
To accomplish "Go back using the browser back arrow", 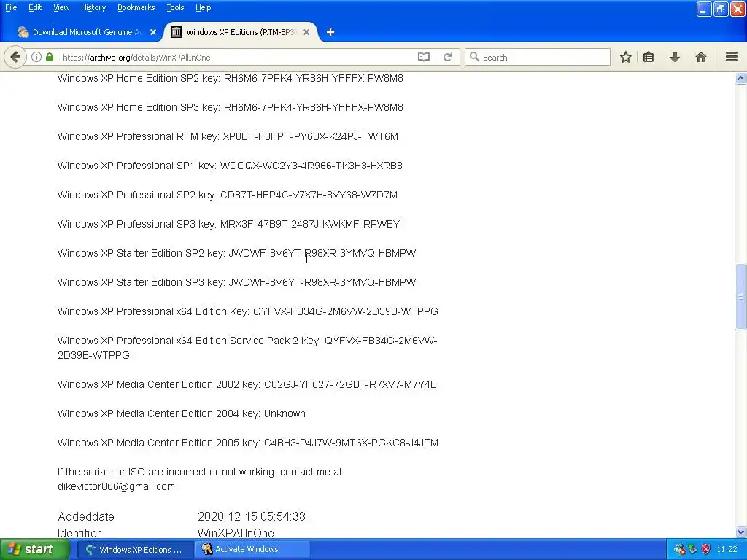I will click(x=15, y=57).
